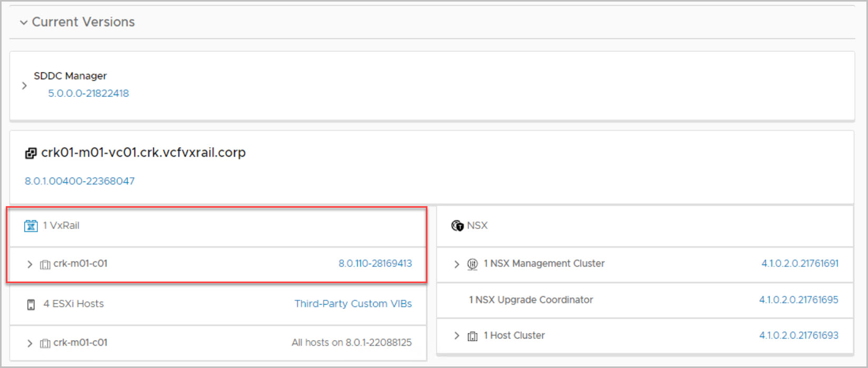
Task: Click the vCenter icon beside crk01-m01-vc01.crk.vcfvxrail.corp
Action: pos(31,153)
